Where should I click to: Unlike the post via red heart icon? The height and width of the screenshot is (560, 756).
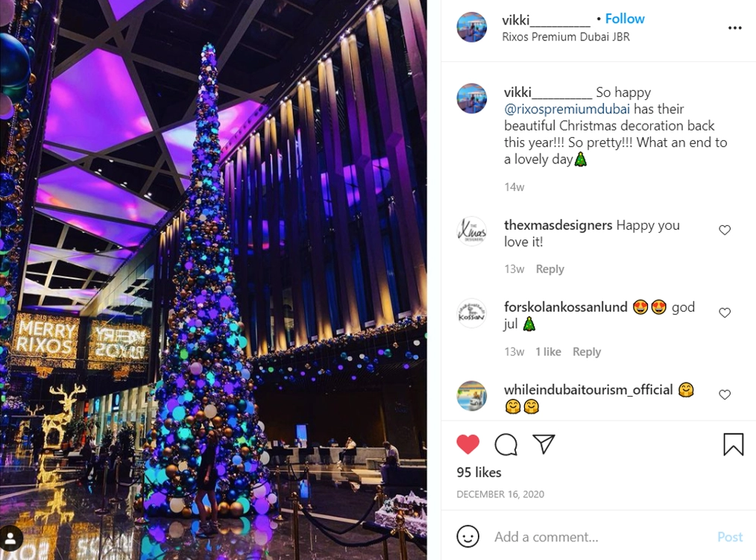pos(467,444)
